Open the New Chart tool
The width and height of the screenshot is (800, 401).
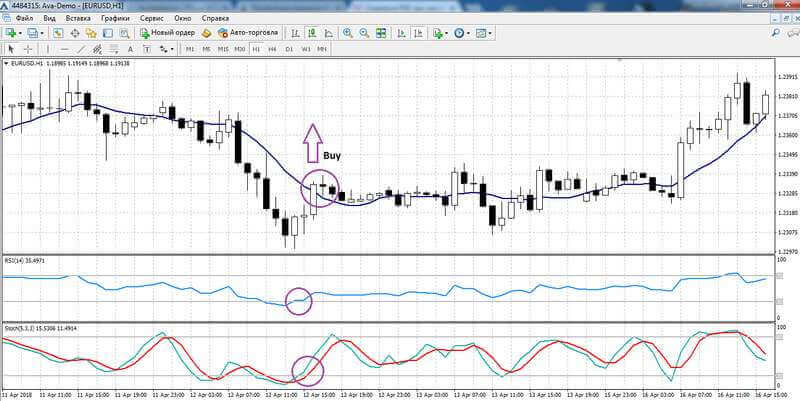10,33
